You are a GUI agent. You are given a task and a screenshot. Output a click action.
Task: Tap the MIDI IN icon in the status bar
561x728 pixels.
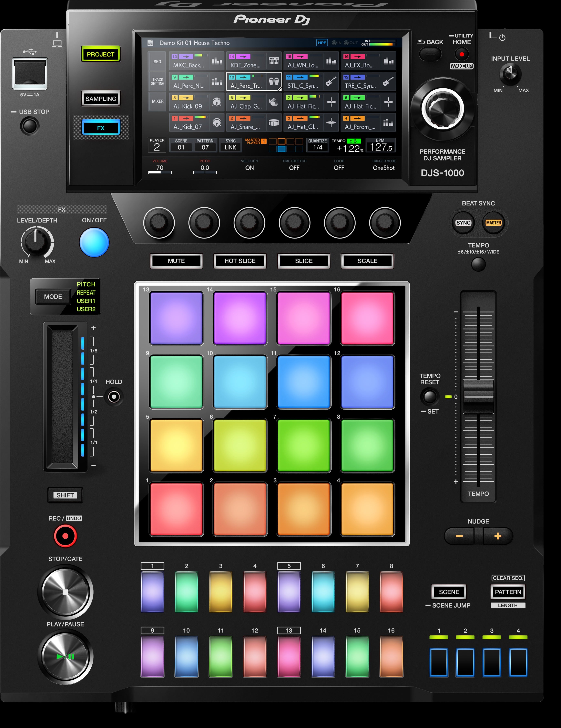tap(335, 43)
